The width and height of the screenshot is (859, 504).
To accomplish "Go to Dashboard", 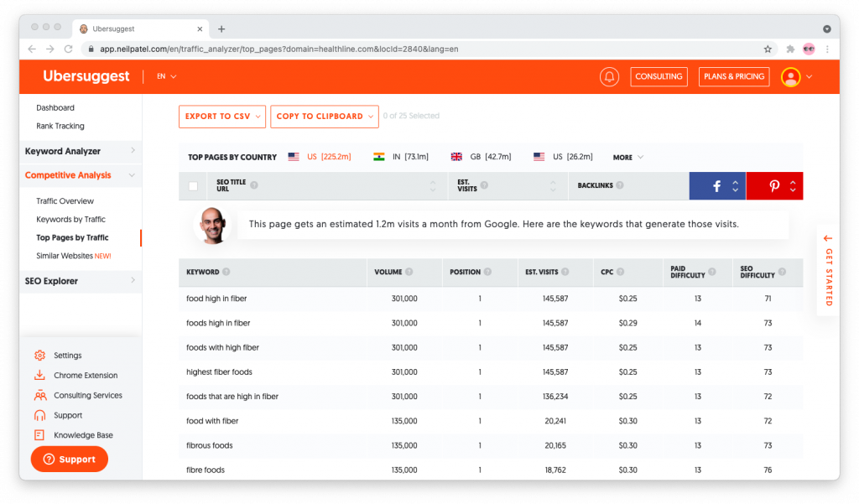I will 55,108.
